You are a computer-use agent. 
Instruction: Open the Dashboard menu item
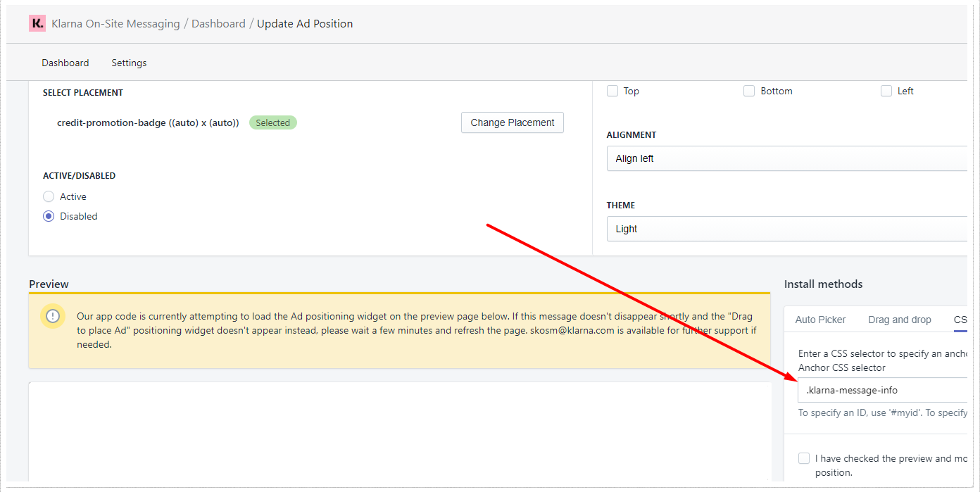click(x=65, y=63)
